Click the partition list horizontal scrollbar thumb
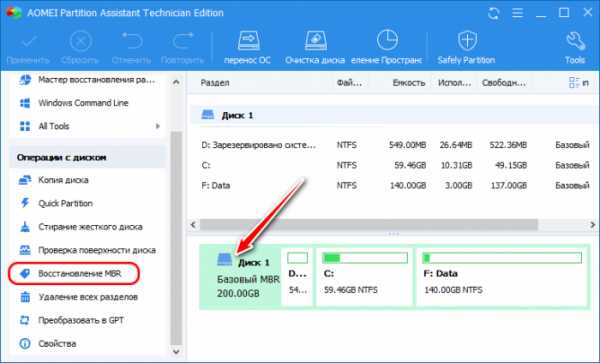This screenshot has height=363, width=600. point(369,225)
